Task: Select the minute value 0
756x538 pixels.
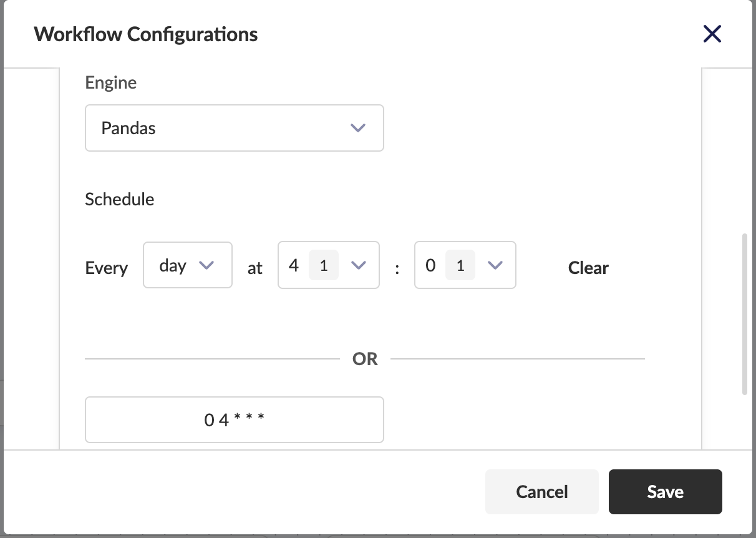Action: [430, 265]
